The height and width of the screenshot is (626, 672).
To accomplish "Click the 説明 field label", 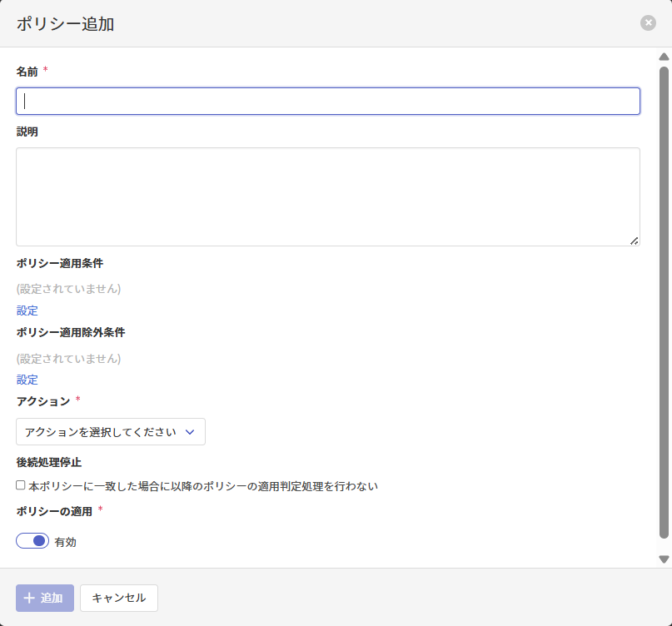I will click(x=27, y=132).
